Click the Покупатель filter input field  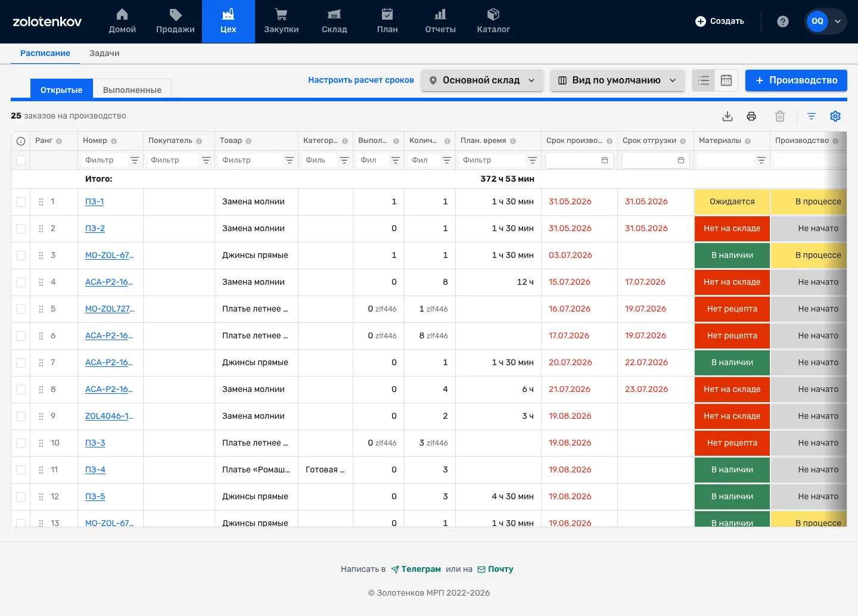[x=173, y=160]
